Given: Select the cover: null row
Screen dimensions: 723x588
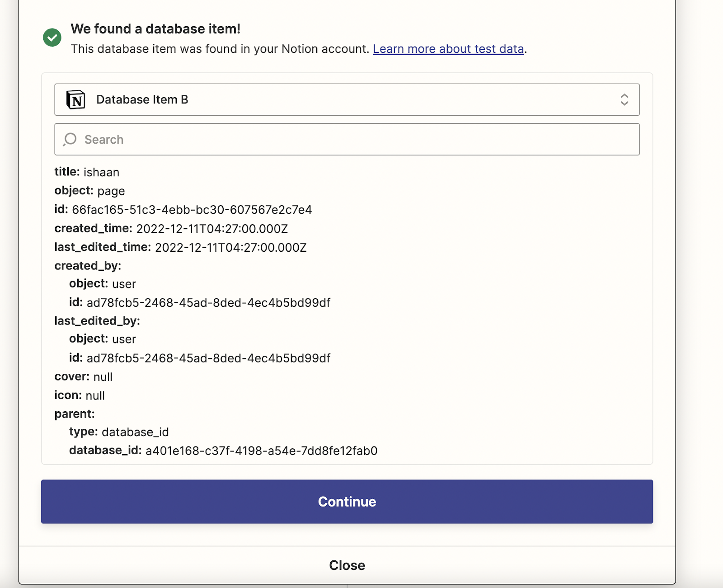Looking at the screenshot, I should coord(83,376).
